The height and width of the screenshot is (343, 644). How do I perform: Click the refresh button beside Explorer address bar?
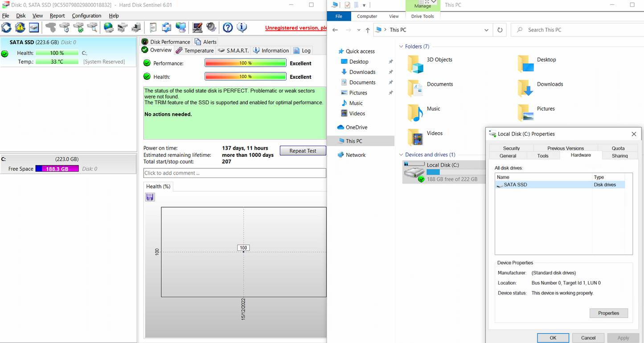(x=500, y=30)
